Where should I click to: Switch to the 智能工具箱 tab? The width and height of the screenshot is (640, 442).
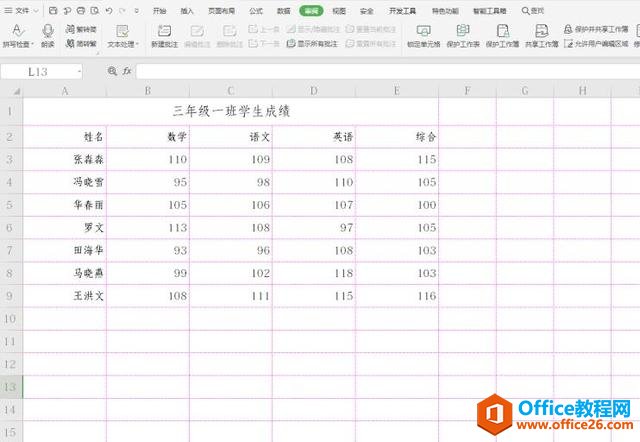click(489, 11)
